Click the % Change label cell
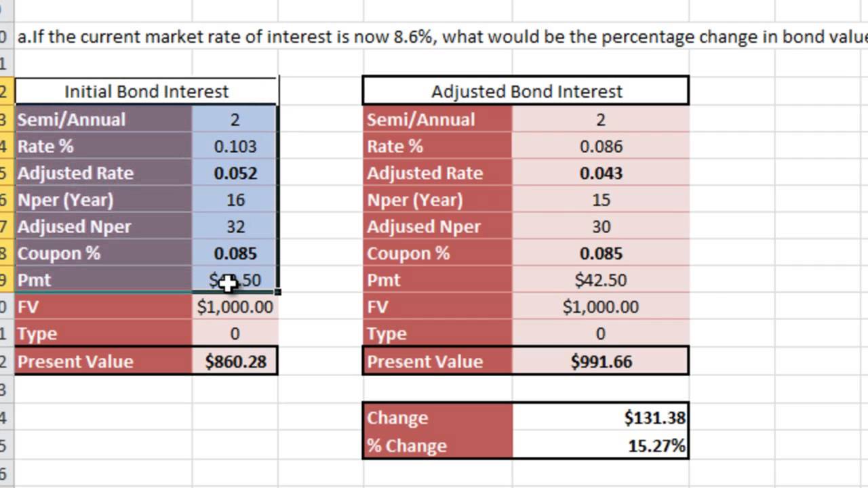Viewport: 868px width, 488px height. tap(438, 446)
